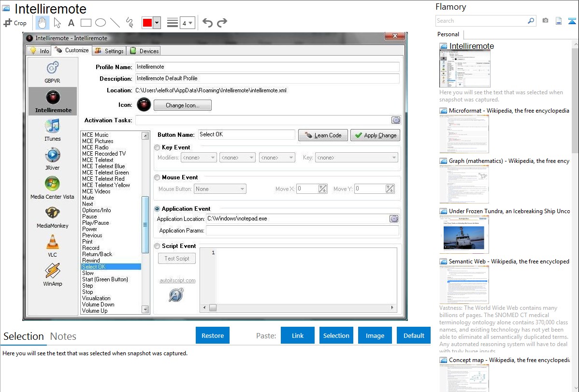Viewport: 579px width, 392px height.
Task: Click the Move X stepper icon
Action: (322, 189)
